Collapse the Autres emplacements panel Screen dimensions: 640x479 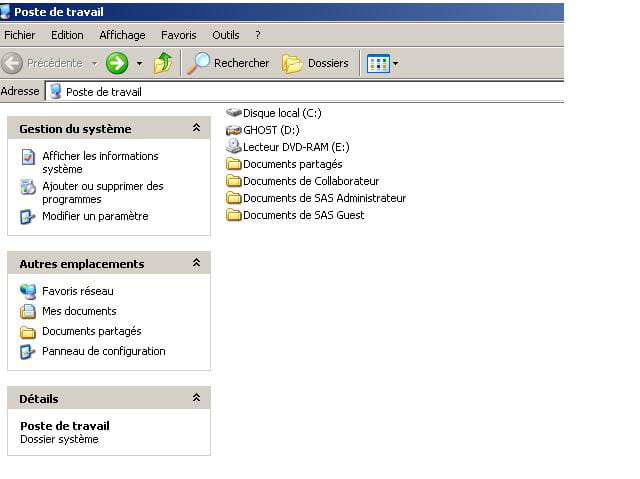pos(196,262)
